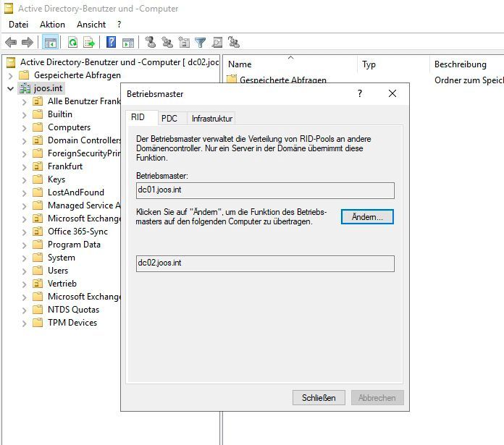Close the Betriebsmaster dialog with X
Screen dimensions: 504x445
pyautogui.click(x=392, y=93)
